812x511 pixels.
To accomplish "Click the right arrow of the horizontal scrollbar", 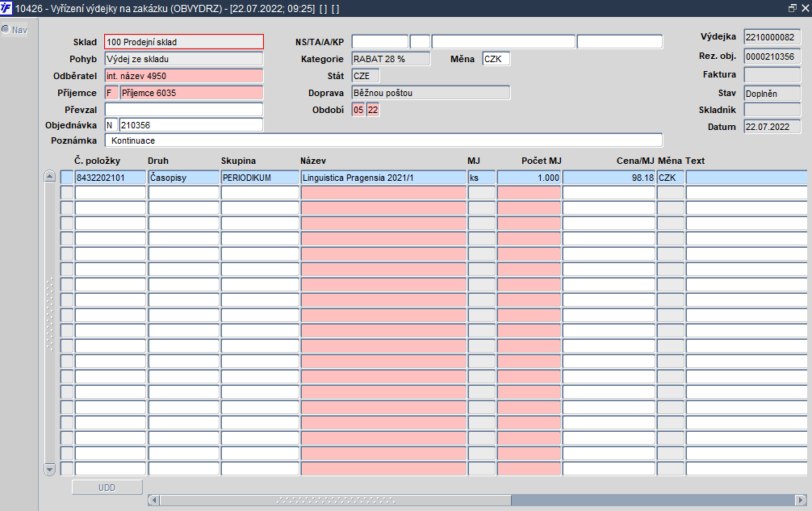I will click(801, 500).
